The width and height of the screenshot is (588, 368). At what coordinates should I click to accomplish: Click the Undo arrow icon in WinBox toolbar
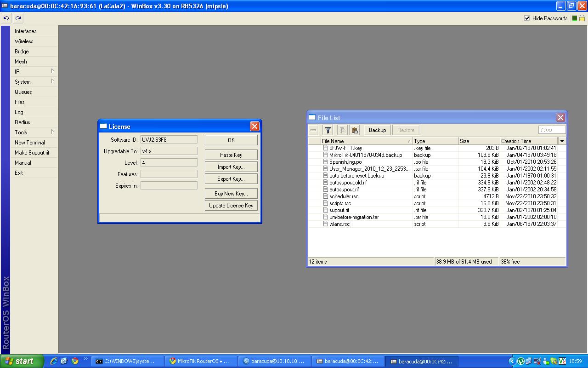6,18
